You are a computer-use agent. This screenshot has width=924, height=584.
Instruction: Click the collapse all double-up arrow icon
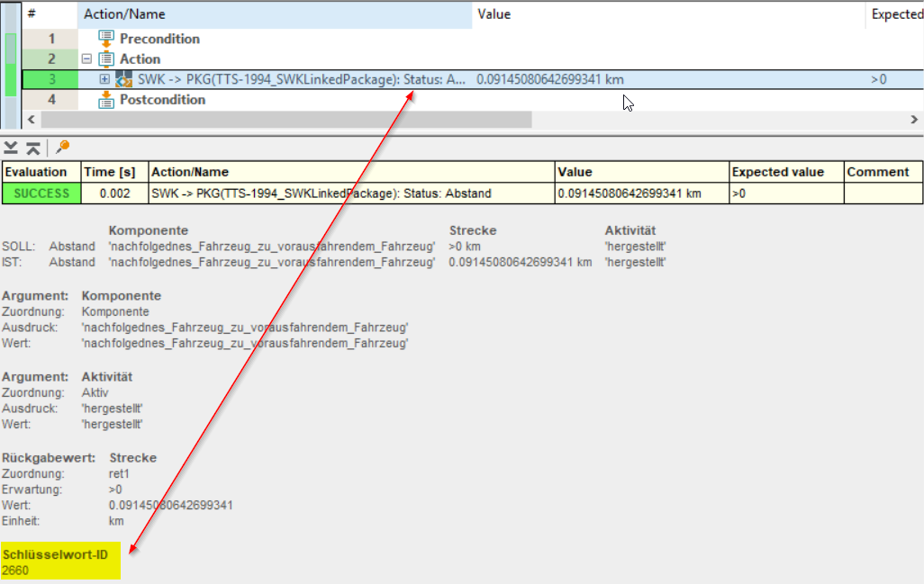(32, 148)
